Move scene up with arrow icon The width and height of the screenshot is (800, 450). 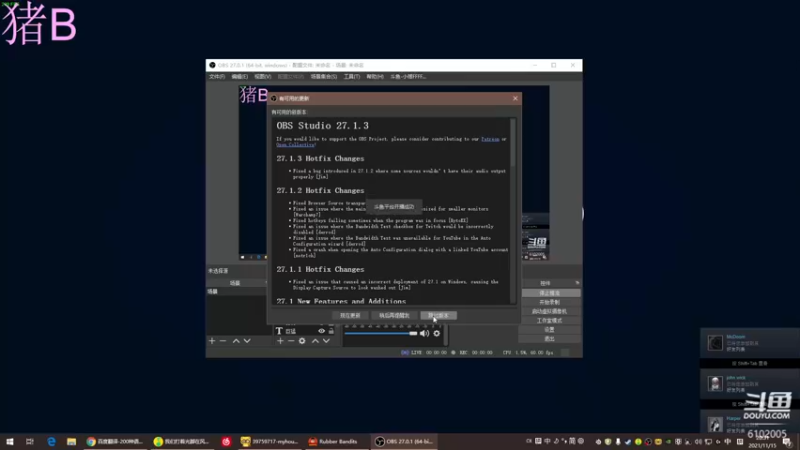(236, 340)
